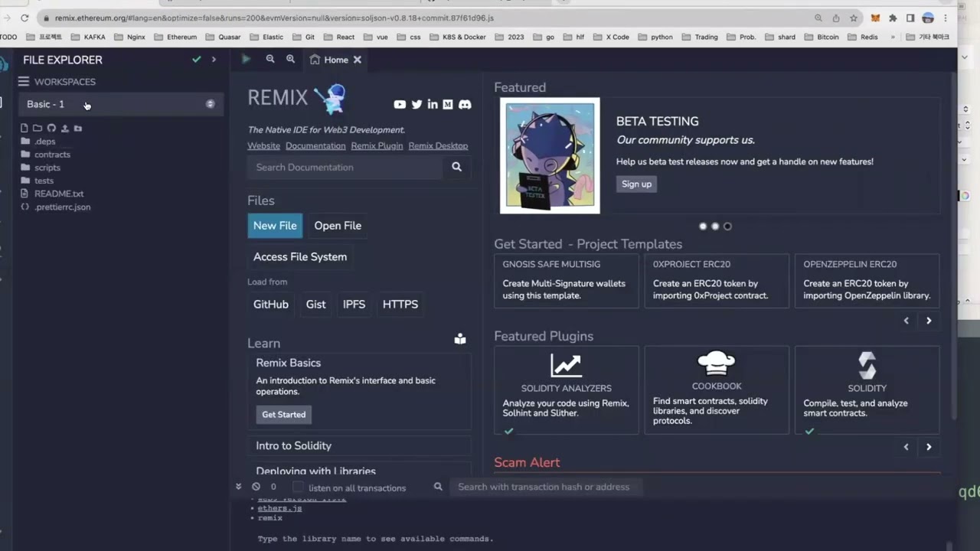Load from IPFS button

(x=354, y=305)
